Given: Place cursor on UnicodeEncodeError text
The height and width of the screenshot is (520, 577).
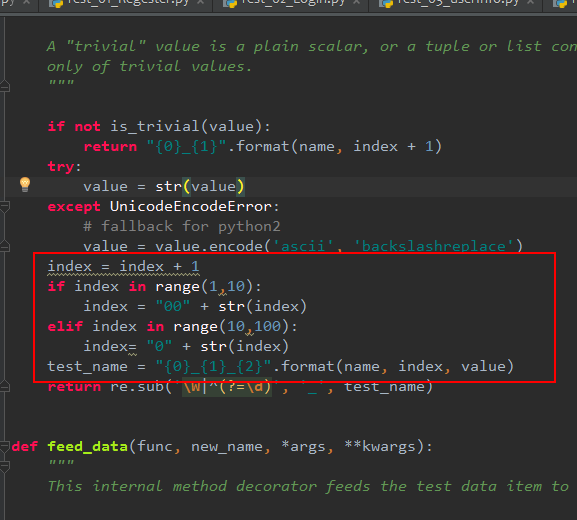Looking at the screenshot, I should click(x=191, y=206).
